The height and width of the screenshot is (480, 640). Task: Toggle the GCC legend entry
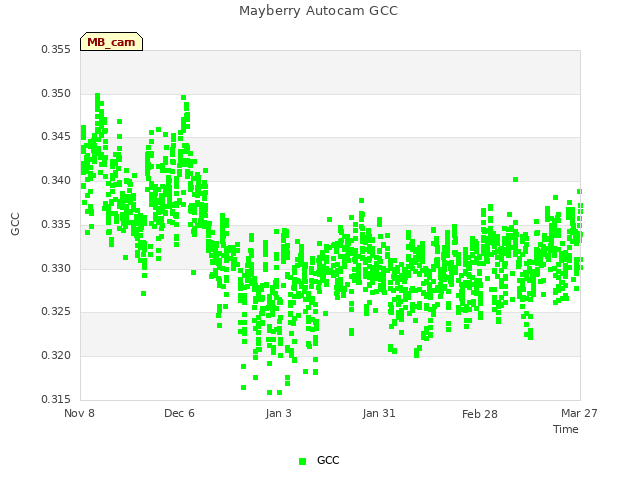(319, 460)
